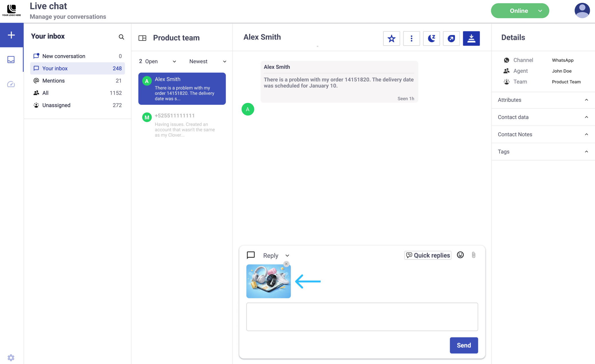Select Mentions in inbox list
This screenshot has height=364, width=595.
click(53, 81)
